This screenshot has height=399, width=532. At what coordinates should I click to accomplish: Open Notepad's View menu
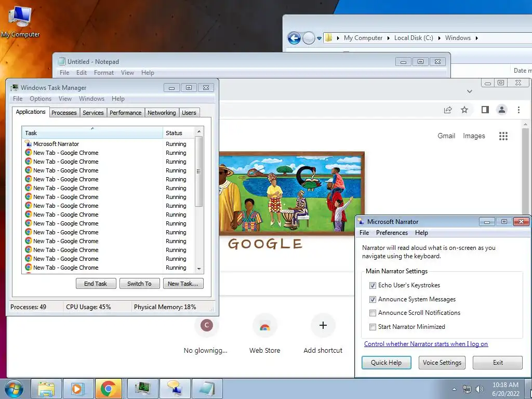(x=127, y=73)
